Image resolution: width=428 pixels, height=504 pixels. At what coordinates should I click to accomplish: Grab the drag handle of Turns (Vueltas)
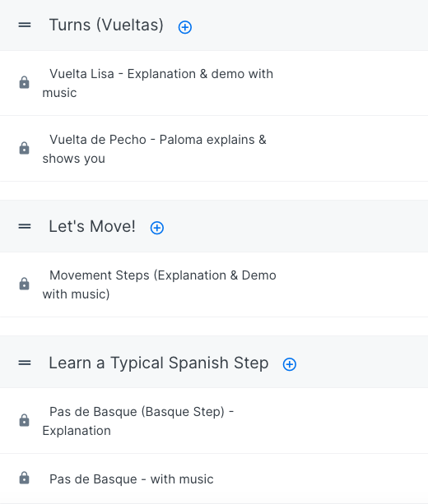[x=25, y=25]
